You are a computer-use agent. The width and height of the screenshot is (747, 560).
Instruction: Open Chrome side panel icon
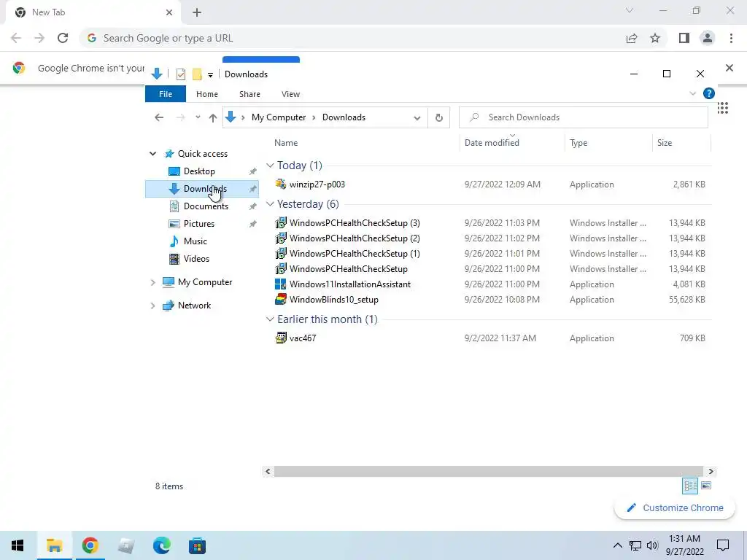[x=684, y=38]
